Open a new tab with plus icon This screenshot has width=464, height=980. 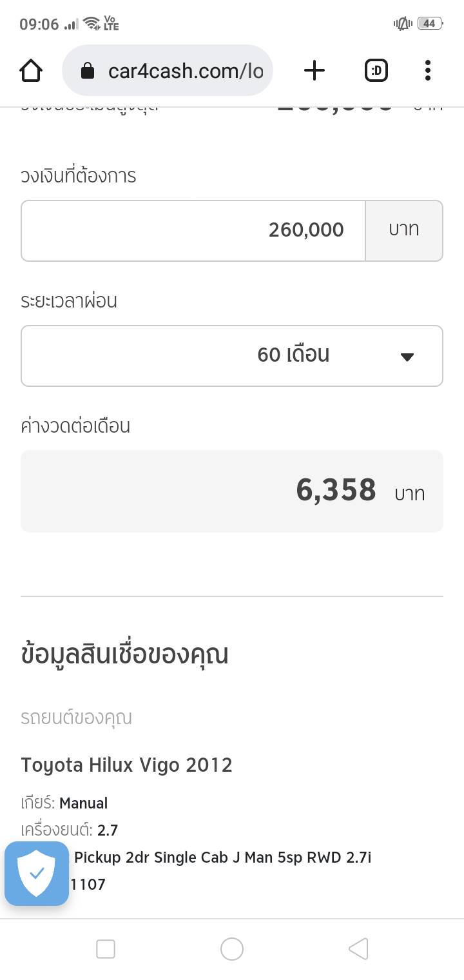pos(314,70)
